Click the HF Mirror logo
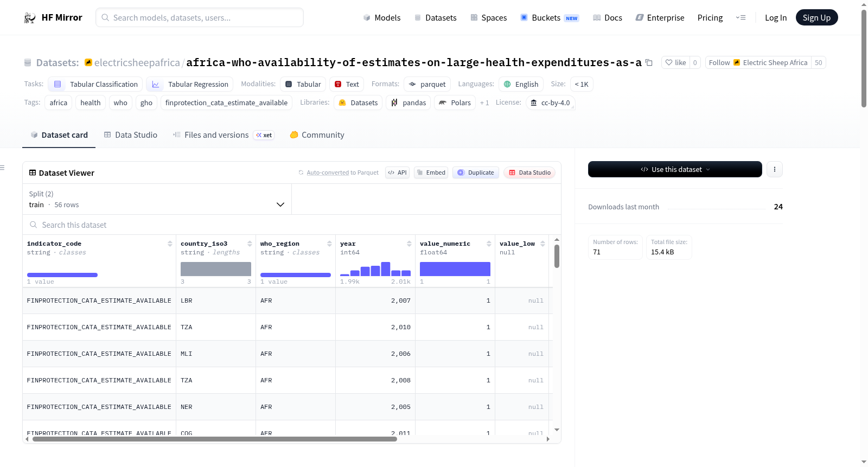This screenshot has height=467, width=868. click(53, 17)
